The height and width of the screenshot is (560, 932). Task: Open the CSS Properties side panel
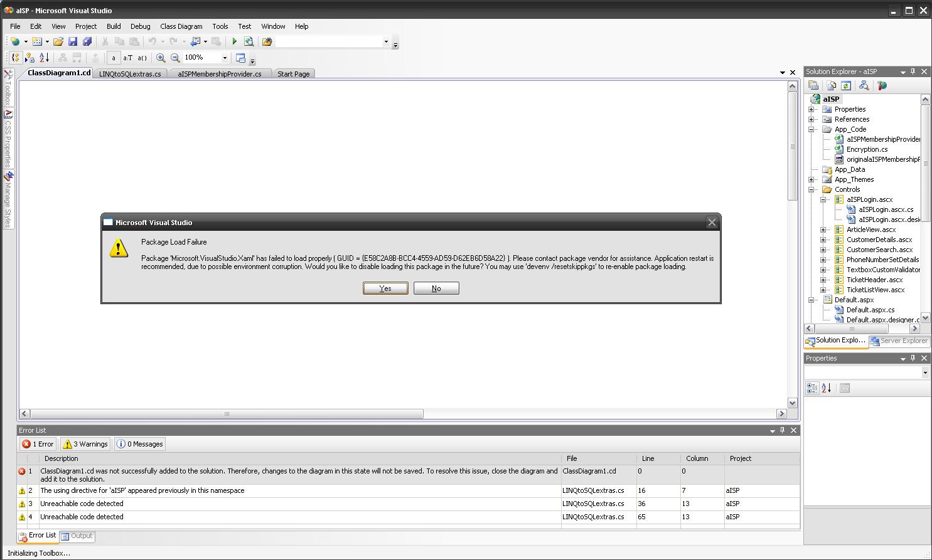[x=9, y=139]
